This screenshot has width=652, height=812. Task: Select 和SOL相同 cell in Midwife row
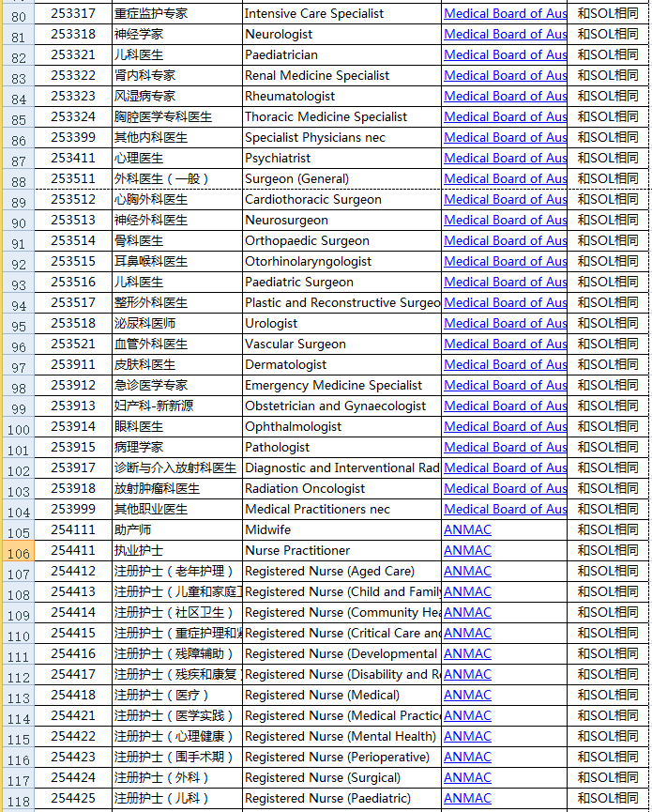pos(608,529)
